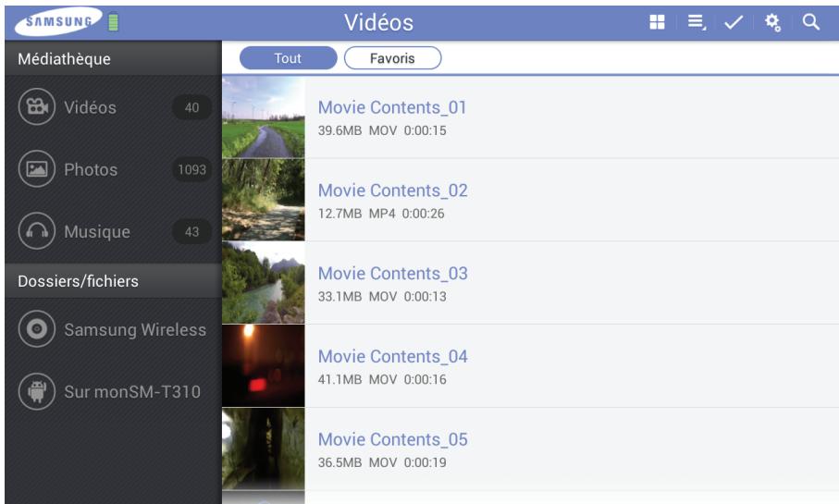The height and width of the screenshot is (504, 839).
Task: Select the '12.7MB MP4 0:00:26' details
Action: [x=381, y=214]
